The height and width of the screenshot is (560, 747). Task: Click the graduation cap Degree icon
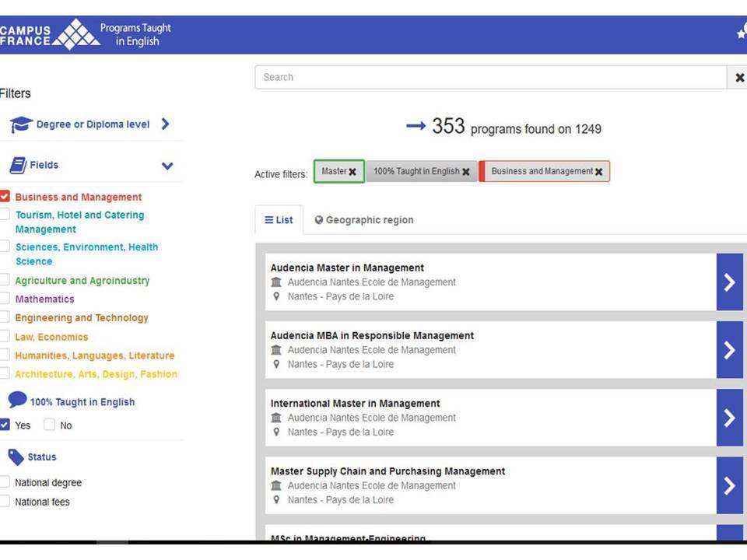click(21, 124)
